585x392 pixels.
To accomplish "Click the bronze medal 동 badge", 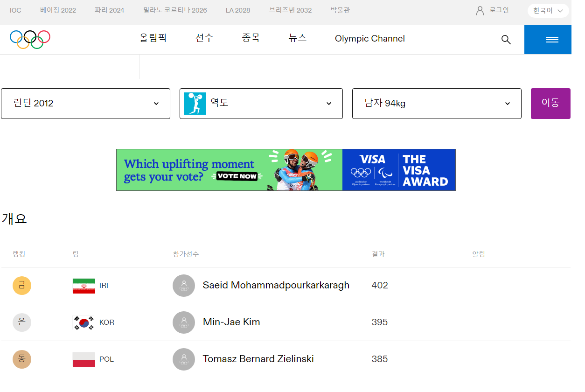I will tap(22, 359).
